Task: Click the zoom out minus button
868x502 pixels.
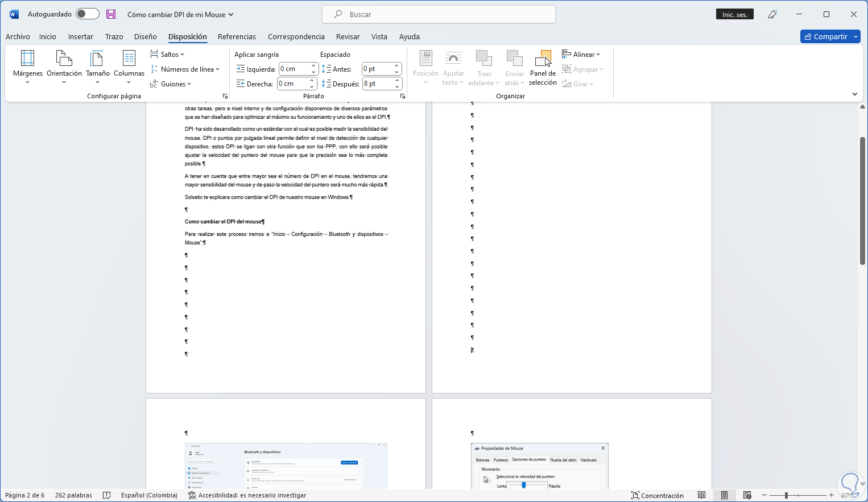Action: (764, 495)
